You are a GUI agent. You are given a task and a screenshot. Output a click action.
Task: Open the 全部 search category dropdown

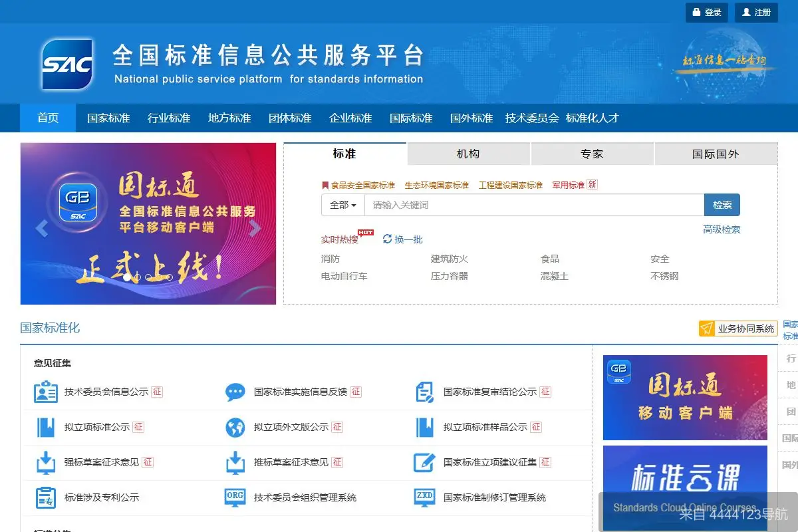point(341,205)
